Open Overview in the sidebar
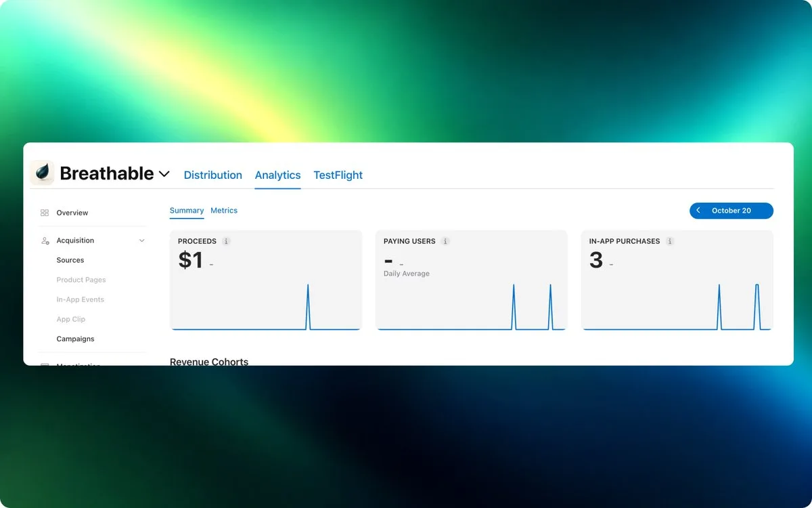 (72, 213)
